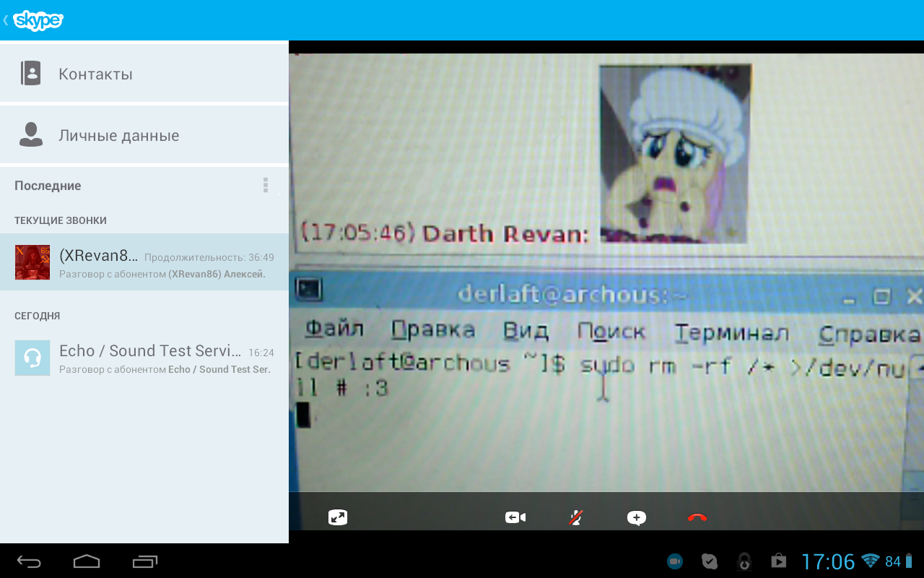Open Android recent apps button
Image resolution: width=924 pixels, height=578 pixels.
tap(145, 561)
